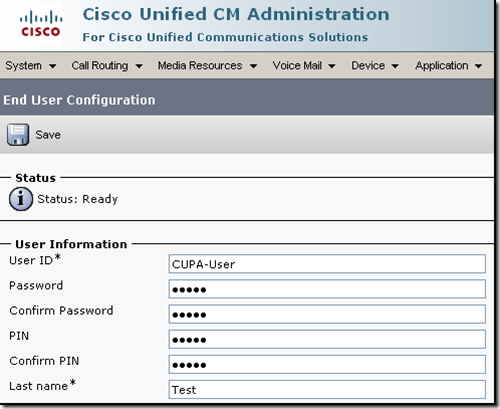The image size is (500, 409).
Task: Open the Call Routing menu
Action: pyautogui.click(x=100, y=66)
